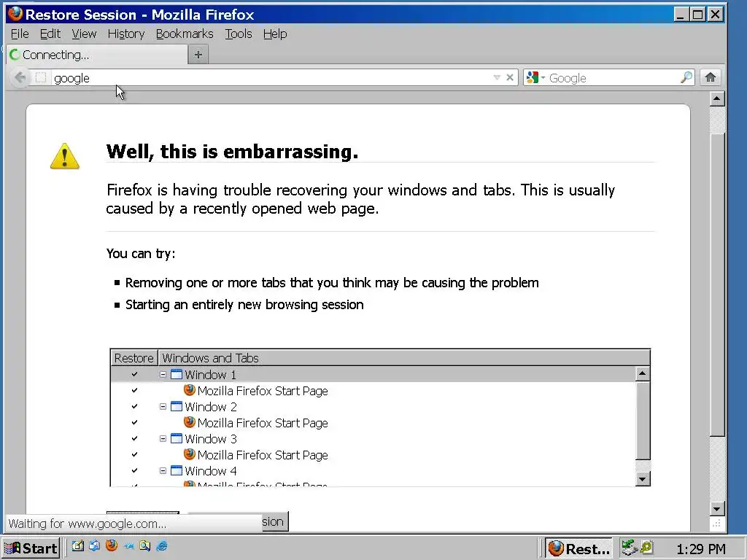Viewport: 747px width, 560px height.
Task: Click the Firefox icon on Window 3 start page row
Action: (x=189, y=454)
